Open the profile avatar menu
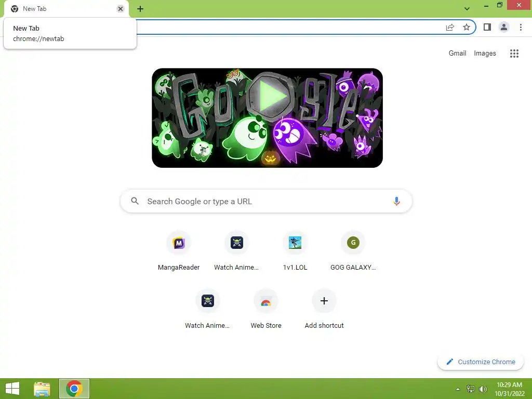 coord(504,27)
